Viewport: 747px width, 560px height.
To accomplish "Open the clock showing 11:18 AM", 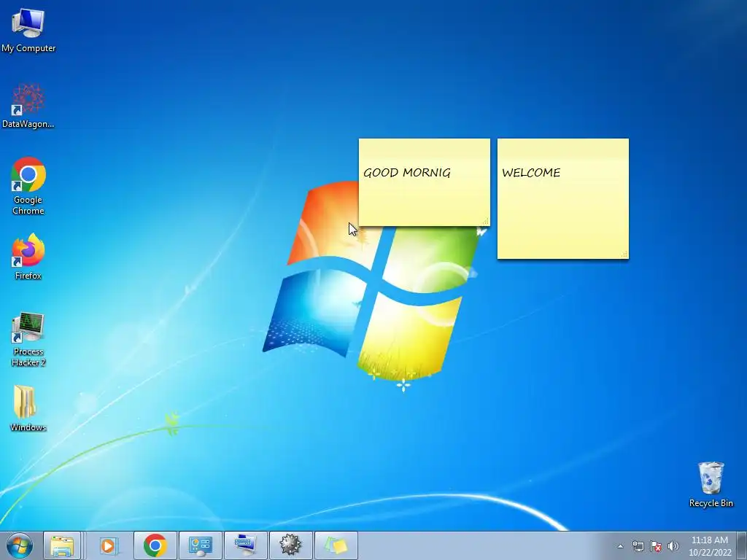I will click(x=709, y=546).
